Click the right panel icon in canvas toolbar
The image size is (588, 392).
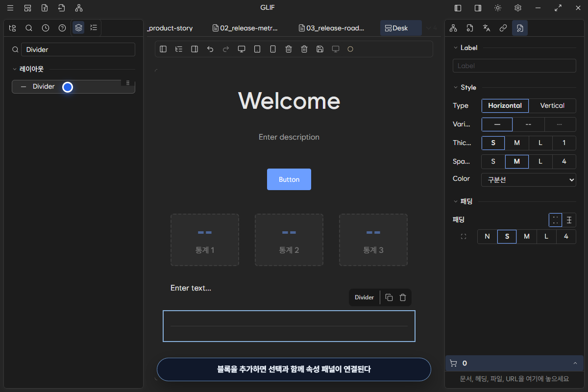[195, 49]
